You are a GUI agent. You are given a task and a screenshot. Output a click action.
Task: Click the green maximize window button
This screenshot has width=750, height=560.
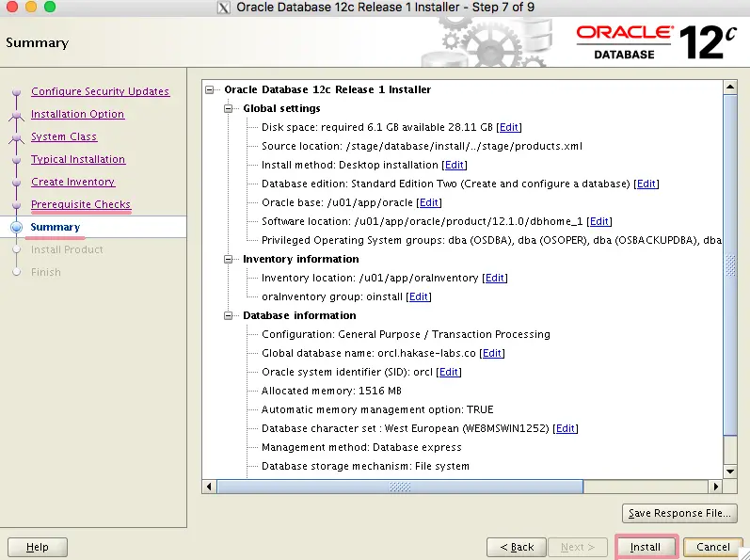pos(50,7)
